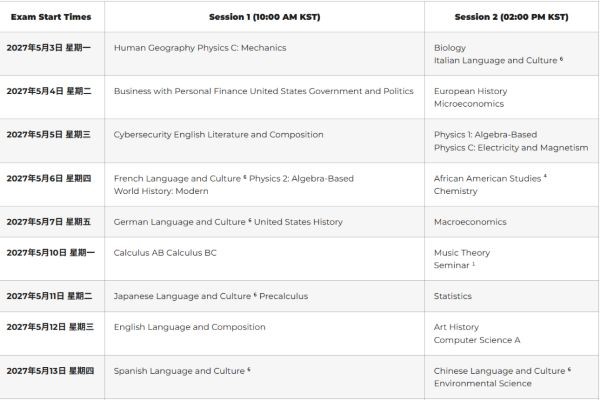Click the Microeconomics exam entry
600x400 pixels.
coord(469,104)
